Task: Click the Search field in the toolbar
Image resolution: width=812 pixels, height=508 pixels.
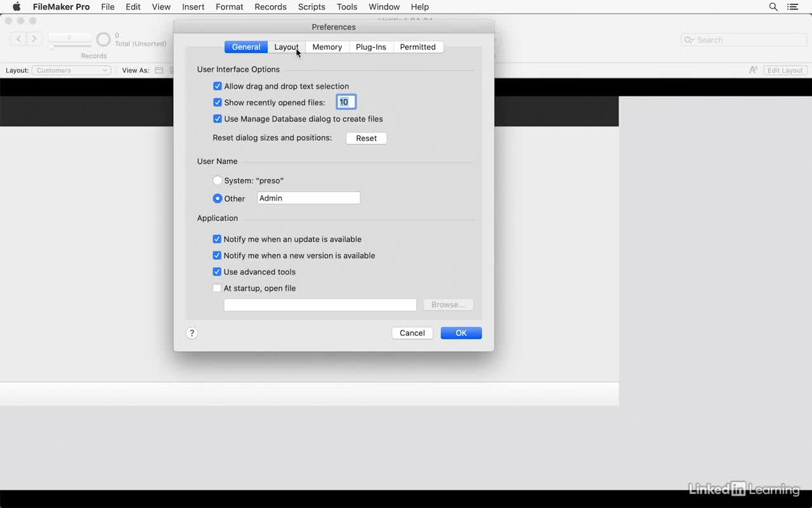Action: 744,40
